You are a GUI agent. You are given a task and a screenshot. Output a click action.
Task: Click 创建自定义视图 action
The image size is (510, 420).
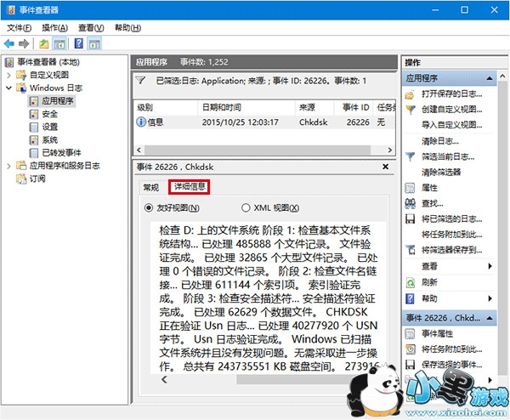(451, 110)
